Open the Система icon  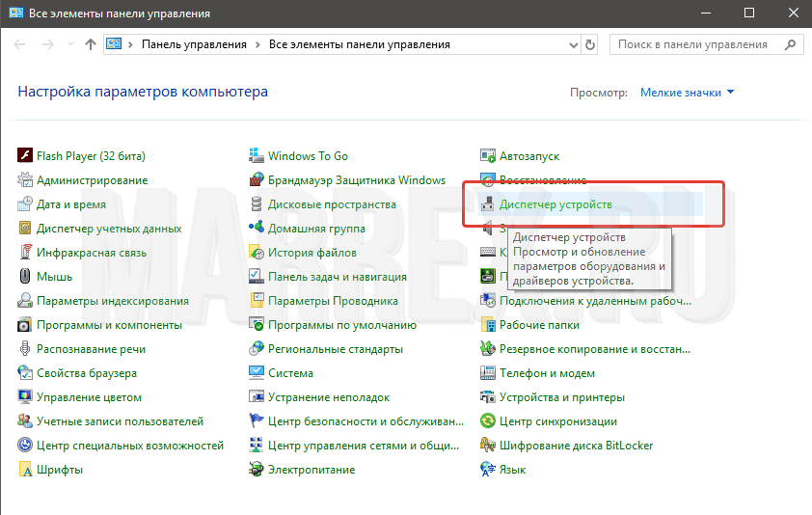(257, 373)
